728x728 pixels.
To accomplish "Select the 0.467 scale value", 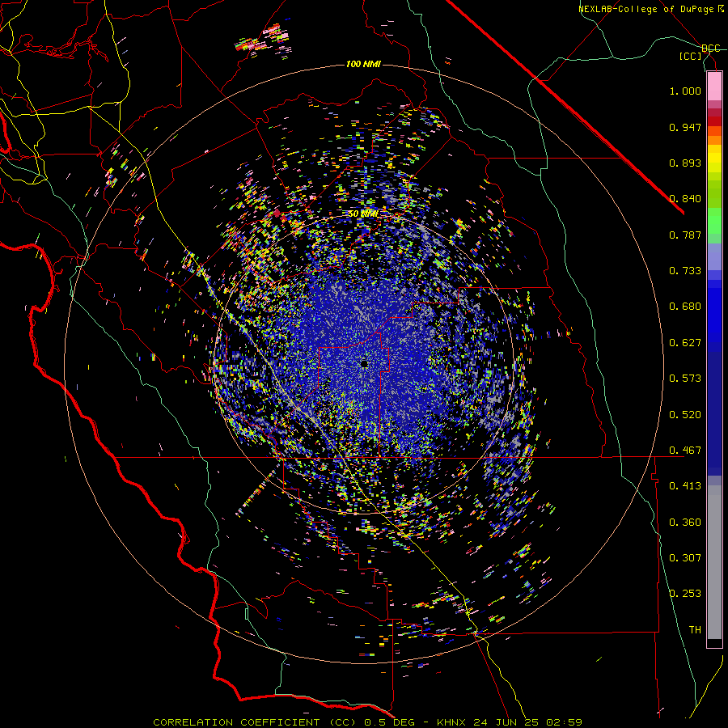I will (685, 451).
